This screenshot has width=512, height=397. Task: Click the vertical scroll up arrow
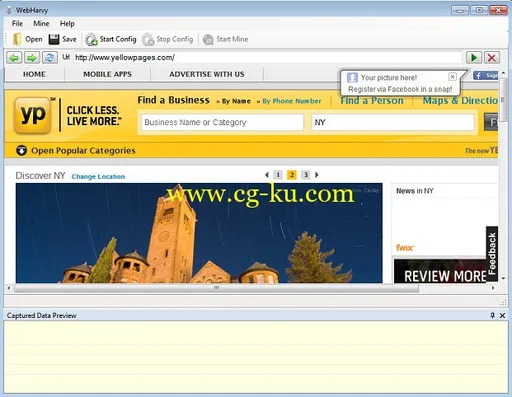[503, 72]
